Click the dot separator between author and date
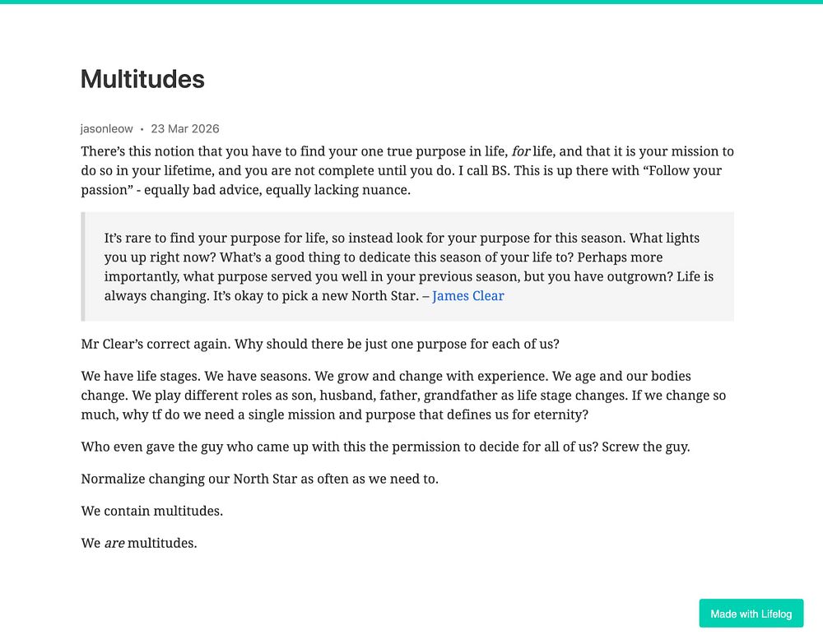The height and width of the screenshot is (644, 823). click(142, 129)
